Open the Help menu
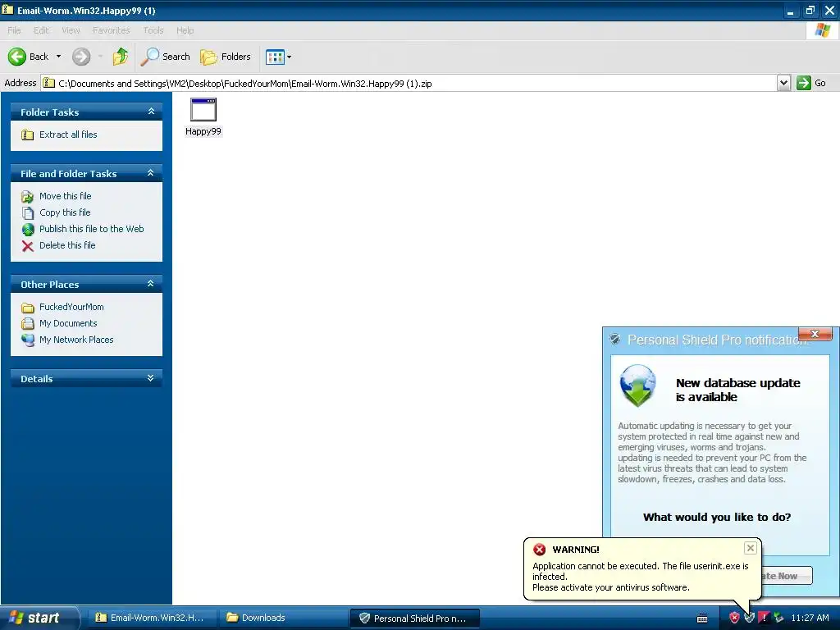 click(x=185, y=30)
